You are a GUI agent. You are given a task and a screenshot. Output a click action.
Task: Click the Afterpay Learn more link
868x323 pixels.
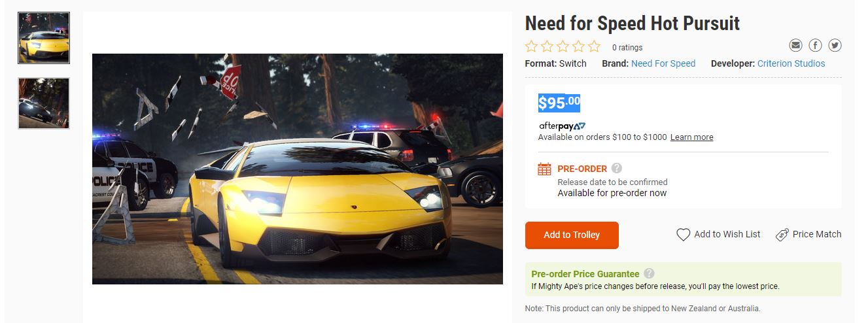(x=691, y=137)
